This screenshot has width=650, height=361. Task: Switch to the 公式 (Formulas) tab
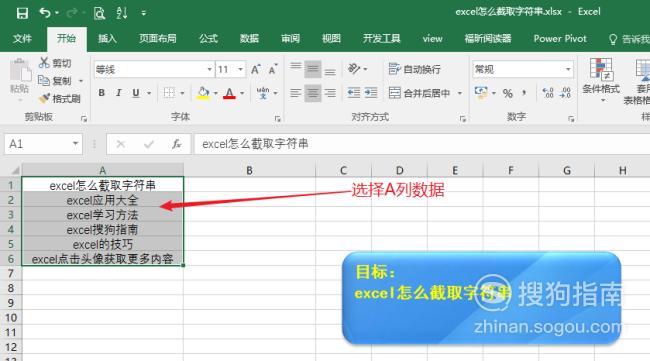pyautogui.click(x=208, y=39)
